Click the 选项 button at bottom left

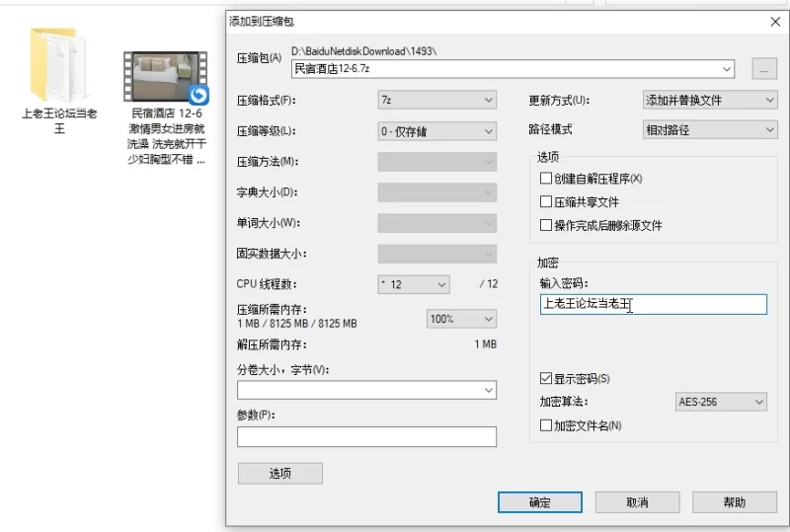tap(280, 473)
